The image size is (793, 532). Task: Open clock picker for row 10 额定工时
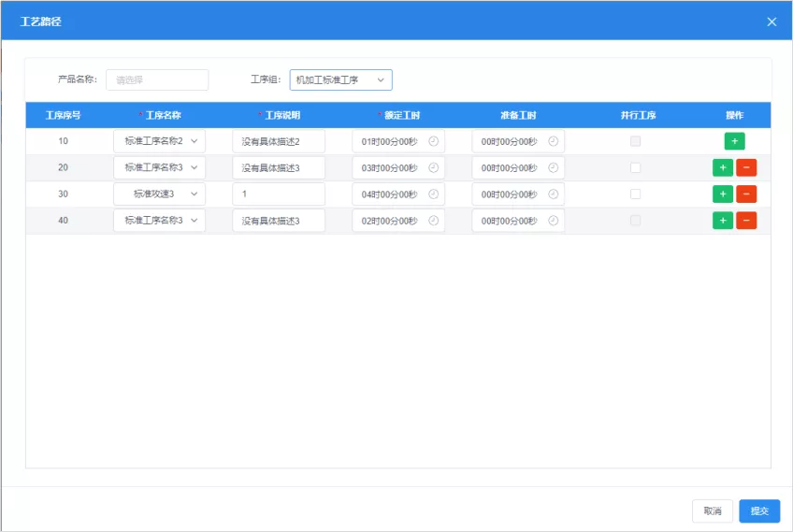tap(433, 141)
